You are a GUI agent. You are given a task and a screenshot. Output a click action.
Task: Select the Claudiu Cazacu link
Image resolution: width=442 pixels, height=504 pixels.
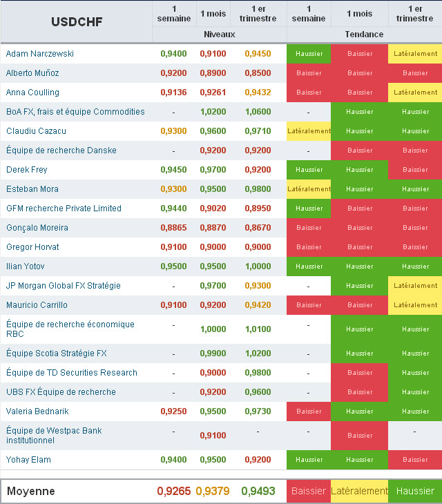click(x=36, y=130)
